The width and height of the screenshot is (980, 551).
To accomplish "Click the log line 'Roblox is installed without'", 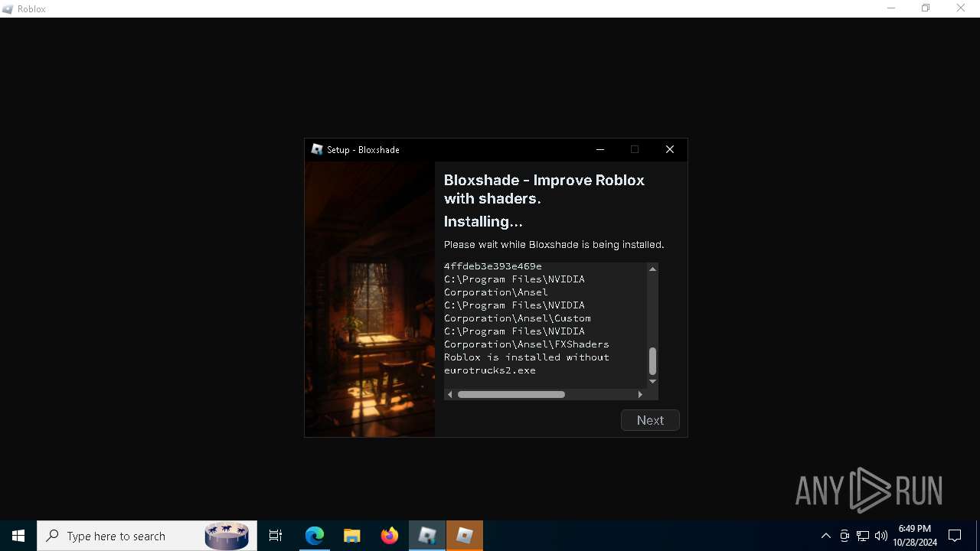I will pyautogui.click(x=527, y=357).
